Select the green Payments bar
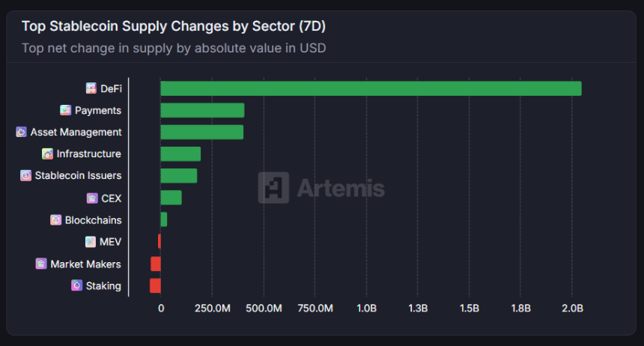This screenshot has height=346, width=644. click(x=202, y=110)
